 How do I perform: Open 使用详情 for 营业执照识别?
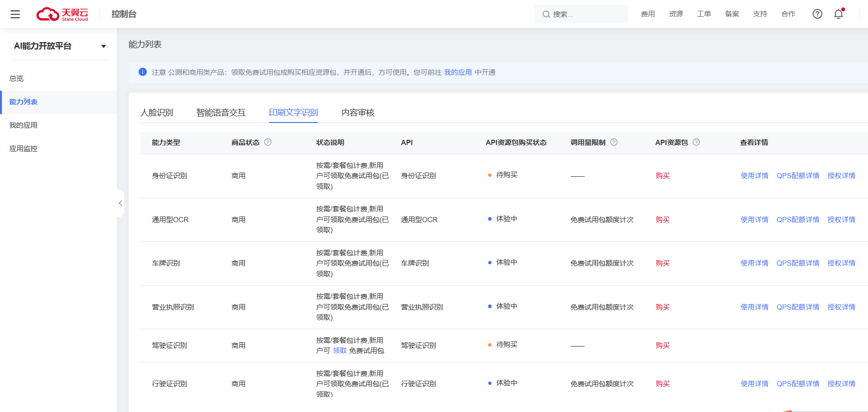[x=754, y=307]
